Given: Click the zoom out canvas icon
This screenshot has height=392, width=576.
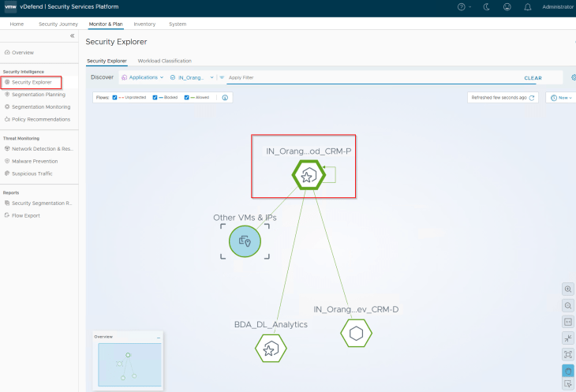Looking at the screenshot, I should tap(568, 305).
